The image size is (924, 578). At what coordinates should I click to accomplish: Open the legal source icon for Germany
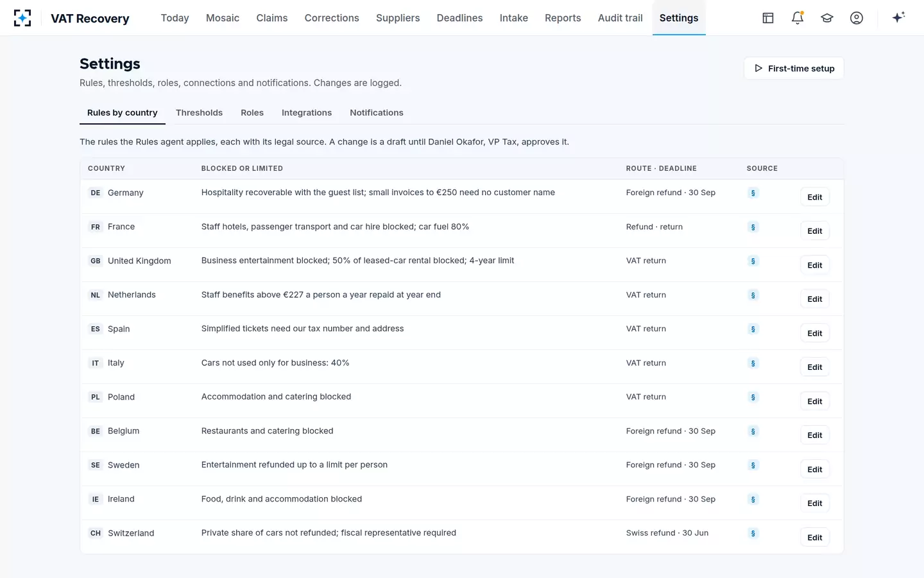tap(753, 193)
